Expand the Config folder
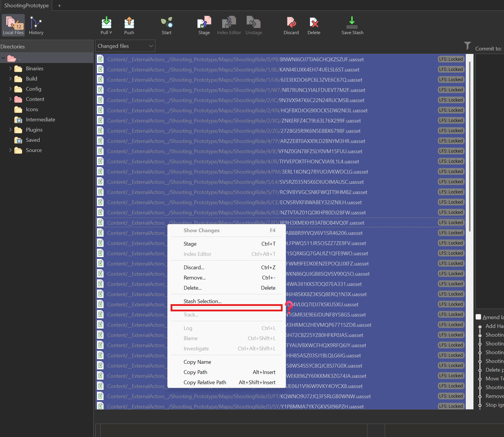504x437 pixels. pyautogui.click(x=10, y=89)
